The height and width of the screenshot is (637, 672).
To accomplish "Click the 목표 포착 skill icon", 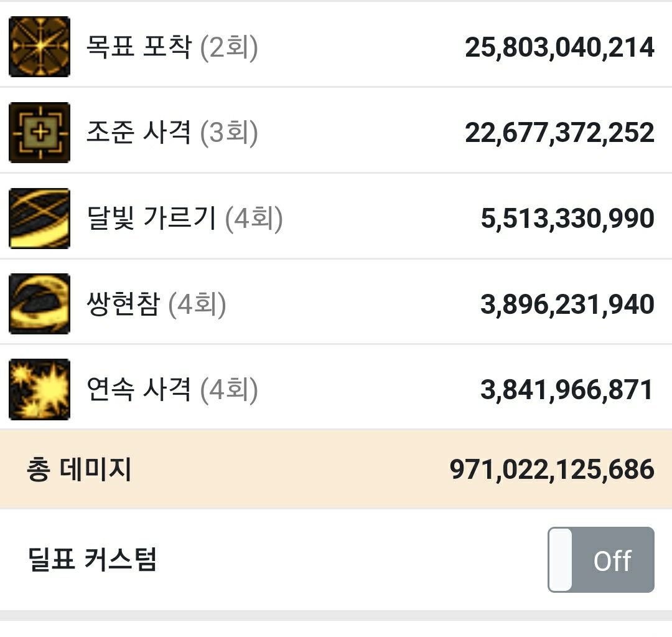I will pyautogui.click(x=39, y=47).
